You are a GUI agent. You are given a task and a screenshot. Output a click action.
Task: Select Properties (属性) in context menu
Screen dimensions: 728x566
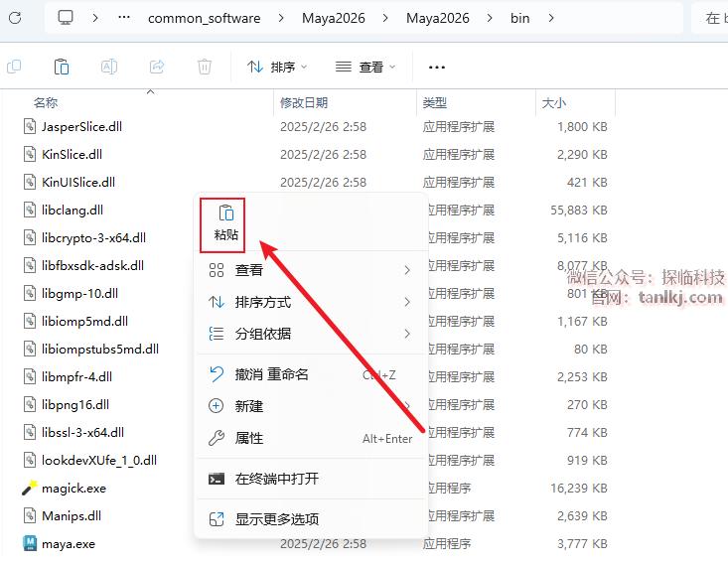click(x=311, y=438)
